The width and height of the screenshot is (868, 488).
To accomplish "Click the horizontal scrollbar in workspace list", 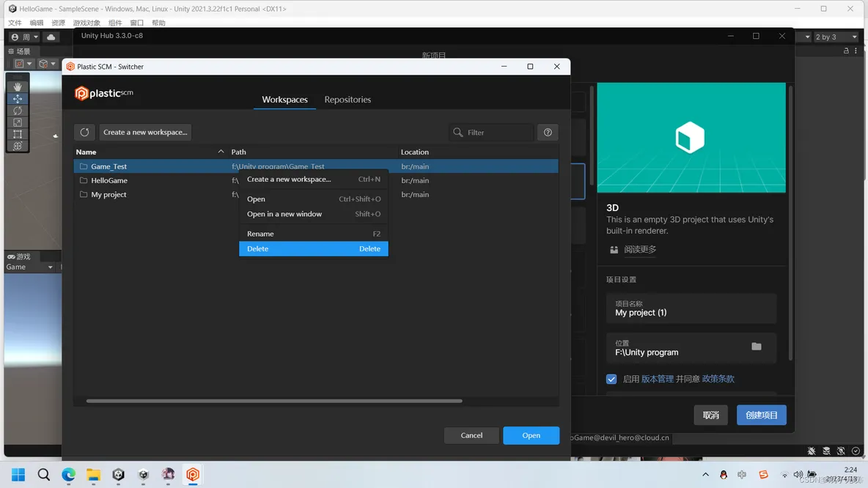I will (x=274, y=401).
